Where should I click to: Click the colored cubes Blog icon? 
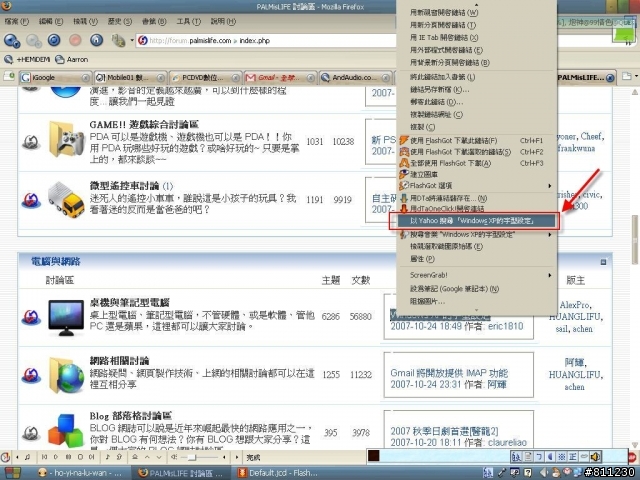tap(65, 430)
